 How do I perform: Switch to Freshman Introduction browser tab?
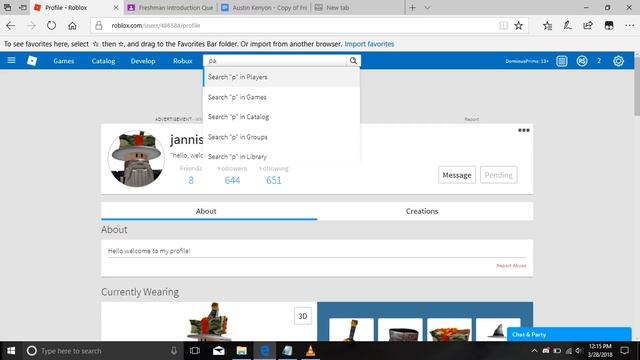(171, 8)
